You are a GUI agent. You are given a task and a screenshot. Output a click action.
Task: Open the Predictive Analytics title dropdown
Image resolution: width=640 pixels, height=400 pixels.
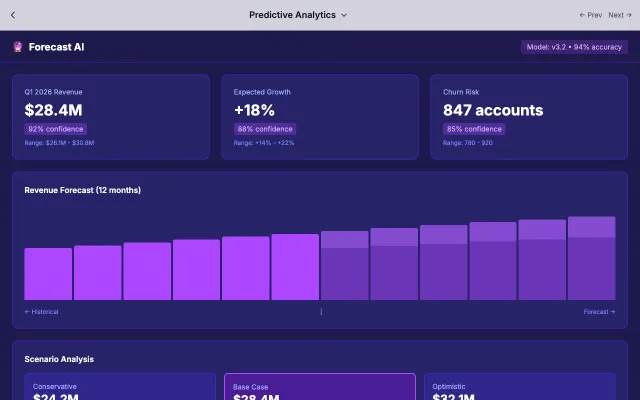(x=298, y=15)
